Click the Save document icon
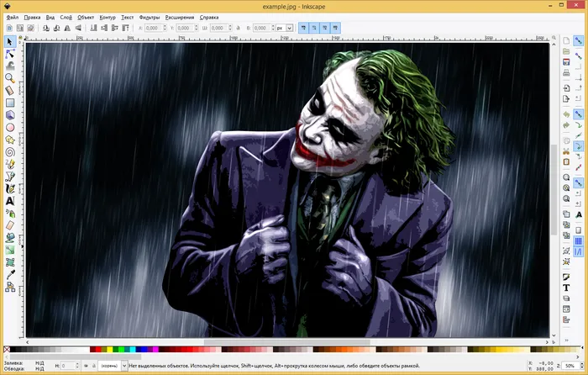The image size is (588, 375). 566,62
